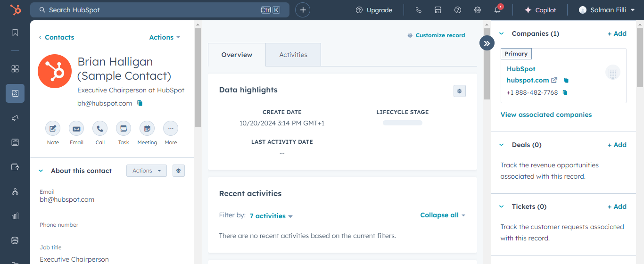
Task: Open HubSpot company record link
Action: (x=521, y=69)
